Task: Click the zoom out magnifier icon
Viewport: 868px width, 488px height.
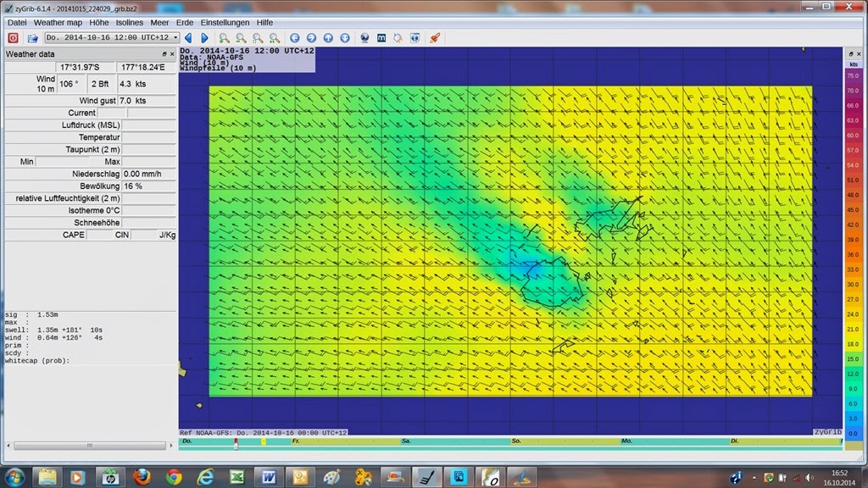Action: (x=241, y=37)
